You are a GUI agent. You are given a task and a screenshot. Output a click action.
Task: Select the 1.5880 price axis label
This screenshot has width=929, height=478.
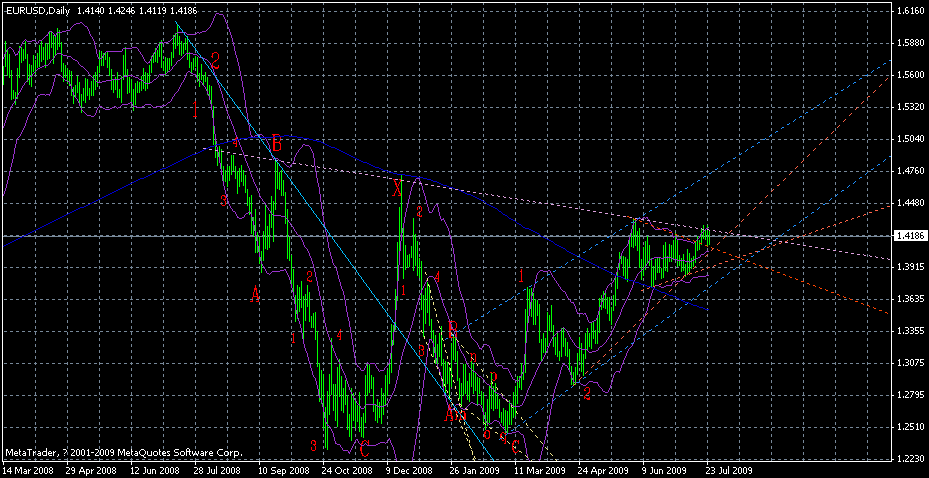pyautogui.click(x=911, y=43)
